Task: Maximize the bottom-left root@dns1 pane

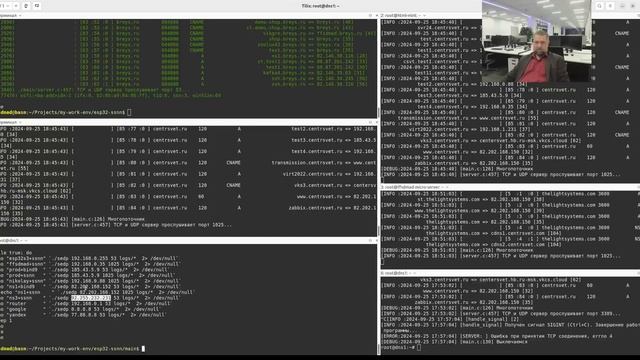Action: pos(370,240)
